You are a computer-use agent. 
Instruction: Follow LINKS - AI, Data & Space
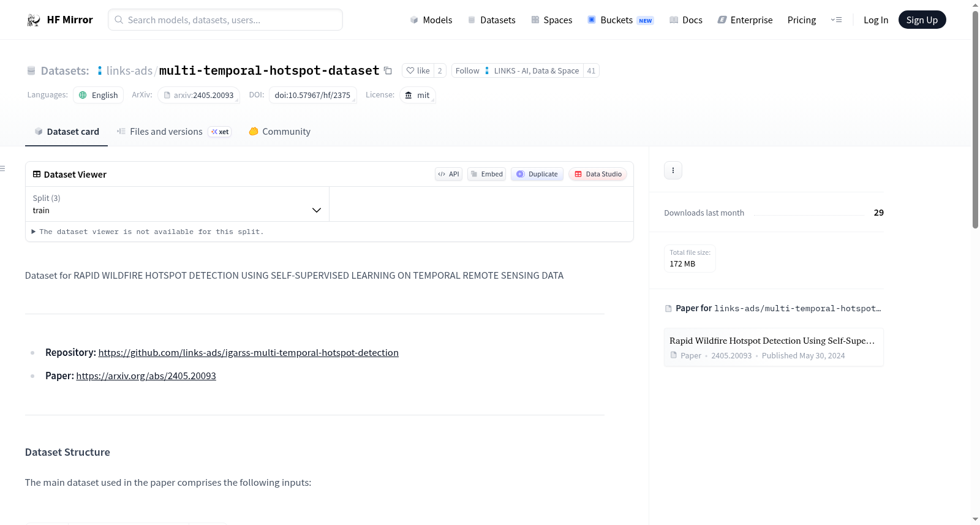pyautogui.click(x=518, y=70)
